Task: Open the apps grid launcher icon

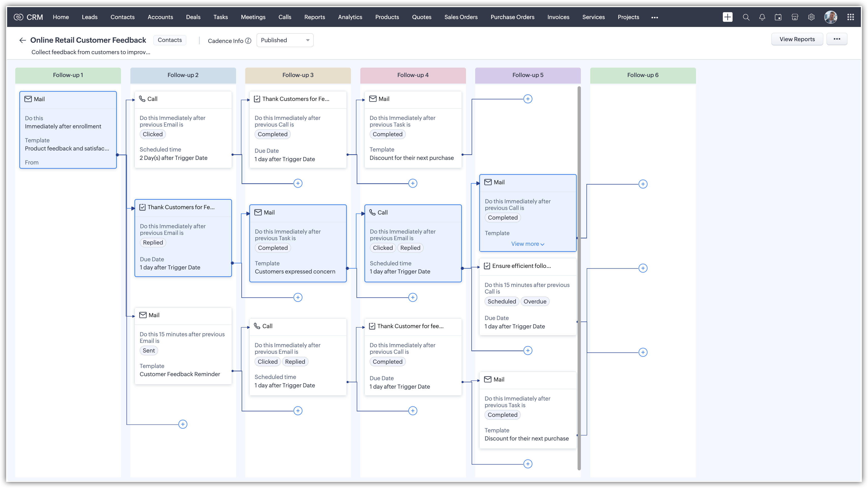Action: point(850,17)
